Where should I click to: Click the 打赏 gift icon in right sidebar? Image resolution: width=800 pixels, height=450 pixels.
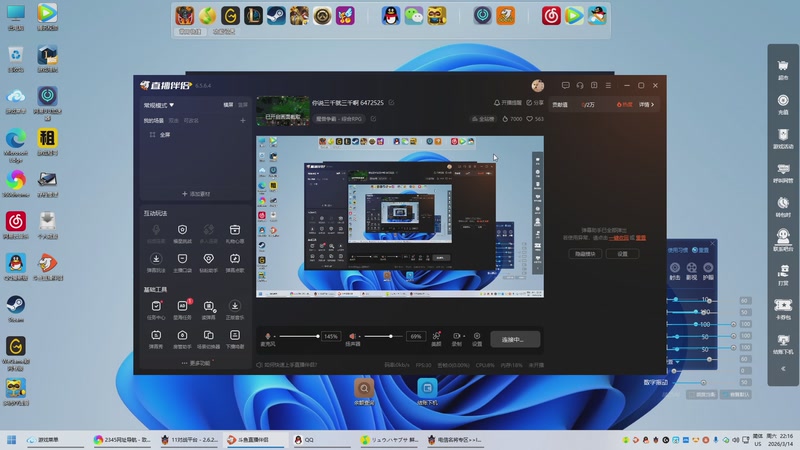point(783,276)
